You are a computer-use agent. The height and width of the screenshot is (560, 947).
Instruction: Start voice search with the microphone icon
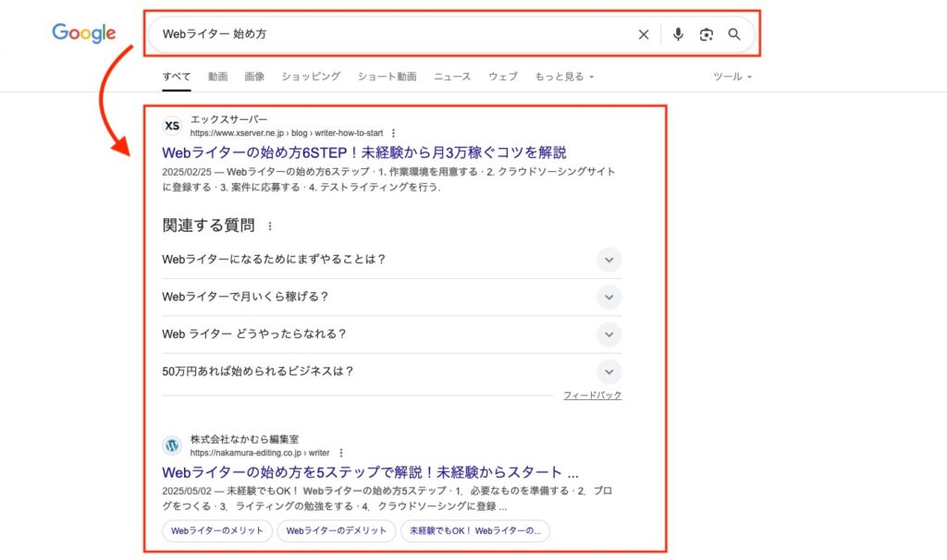tap(678, 34)
